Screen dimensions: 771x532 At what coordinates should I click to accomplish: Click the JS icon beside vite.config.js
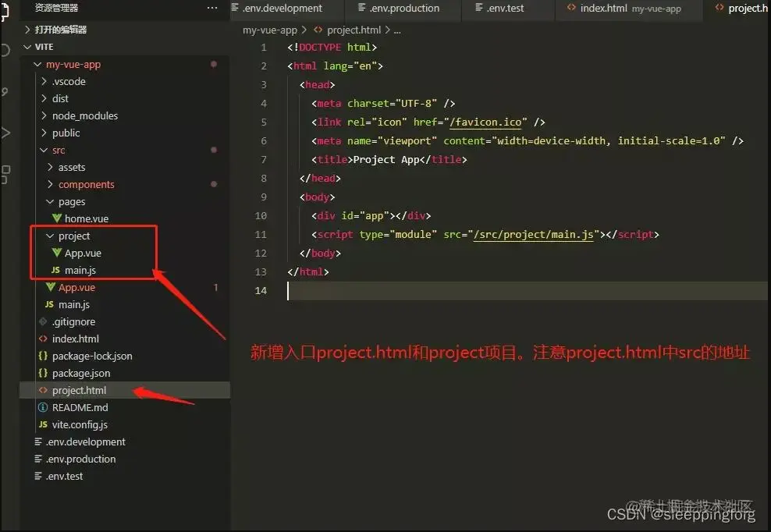pyautogui.click(x=43, y=424)
